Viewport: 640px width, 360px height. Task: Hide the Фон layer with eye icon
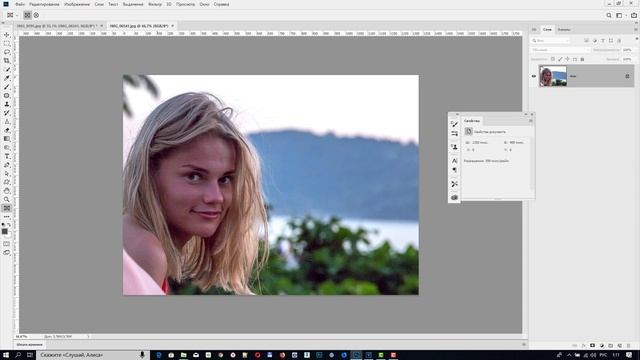pos(534,76)
